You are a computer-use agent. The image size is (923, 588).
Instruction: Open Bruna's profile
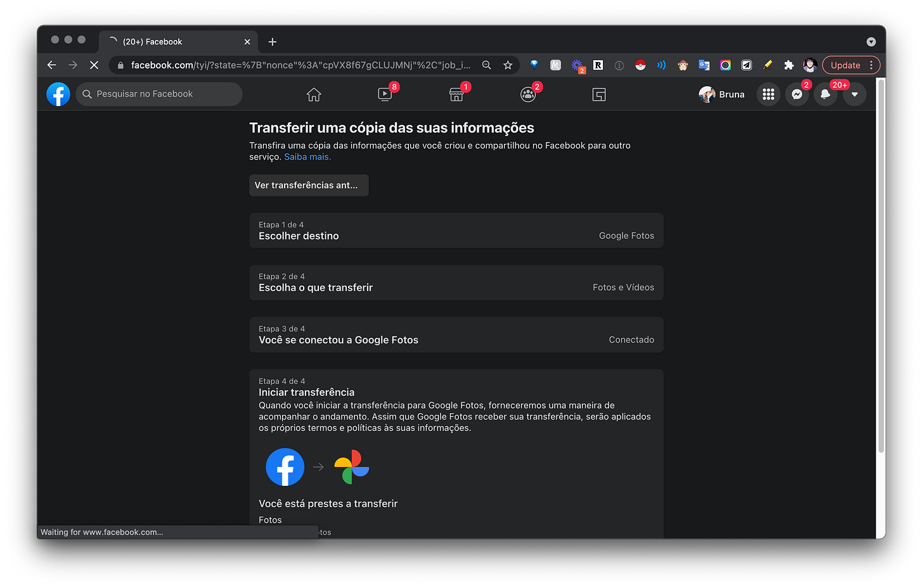tap(722, 94)
